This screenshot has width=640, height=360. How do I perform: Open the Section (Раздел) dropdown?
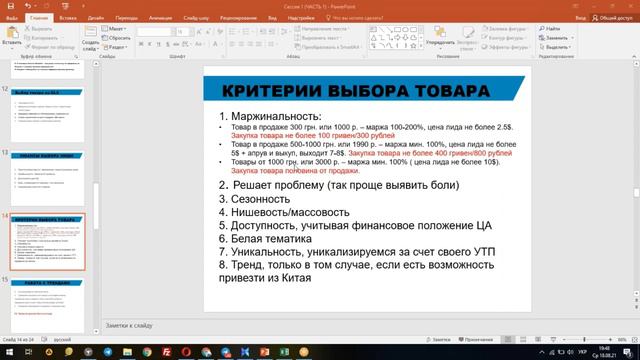coord(115,47)
